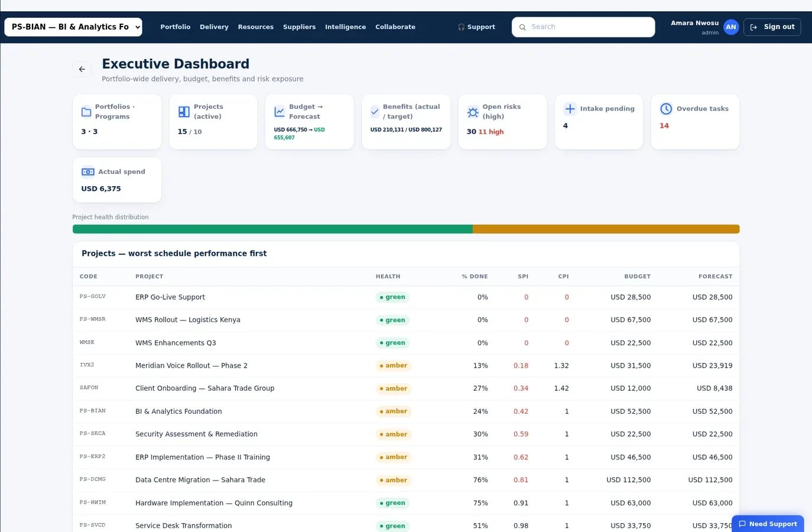The width and height of the screenshot is (812, 532).
Task: Open BI & Analytics Foundation project row
Action: [406, 411]
